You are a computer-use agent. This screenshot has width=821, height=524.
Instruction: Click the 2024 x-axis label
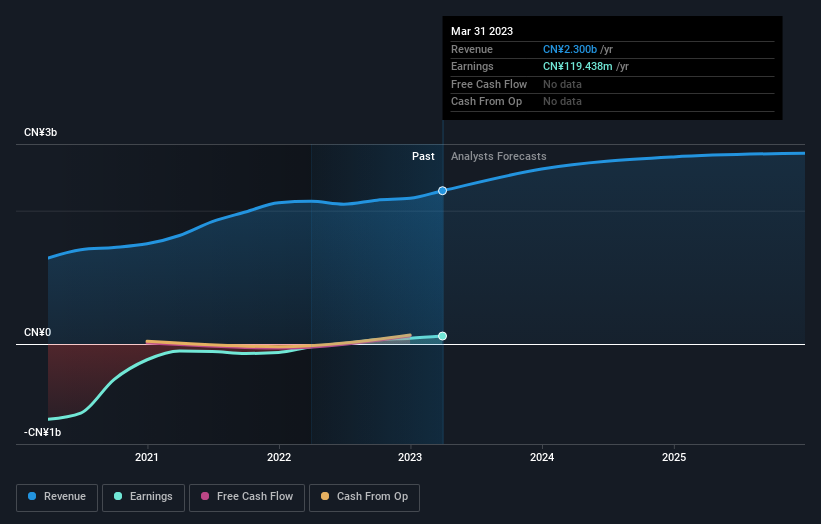click(x=542, y=457)
